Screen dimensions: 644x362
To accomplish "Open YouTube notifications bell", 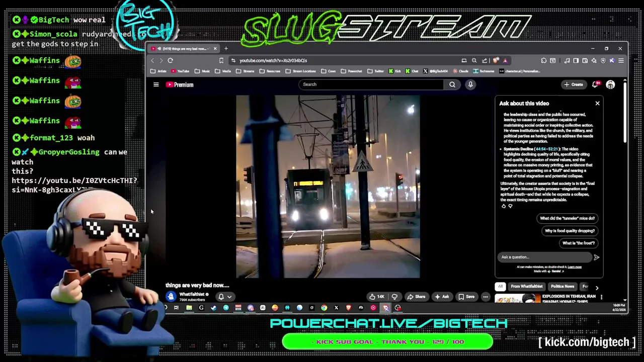I will 596,84.
